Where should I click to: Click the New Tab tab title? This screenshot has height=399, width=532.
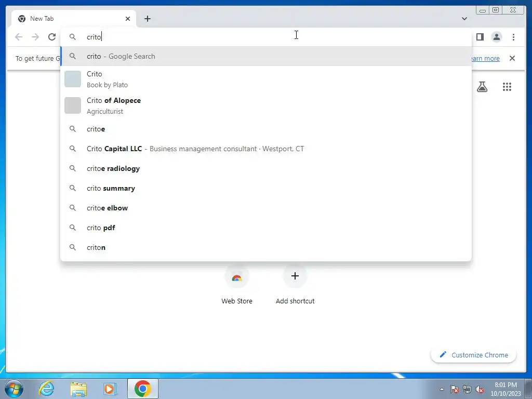(42, 19)
